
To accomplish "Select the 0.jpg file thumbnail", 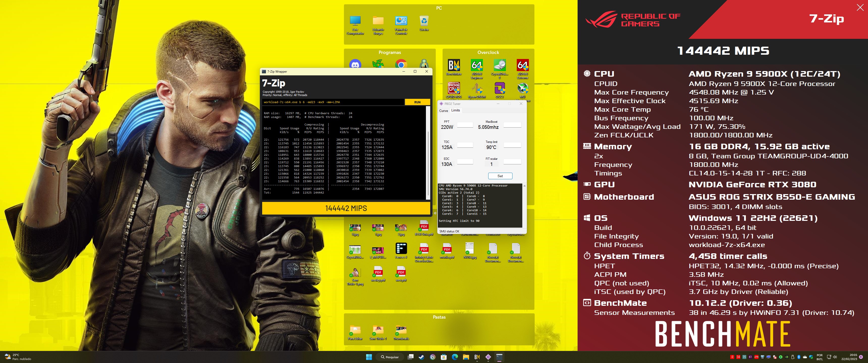I will click(355, 230).
